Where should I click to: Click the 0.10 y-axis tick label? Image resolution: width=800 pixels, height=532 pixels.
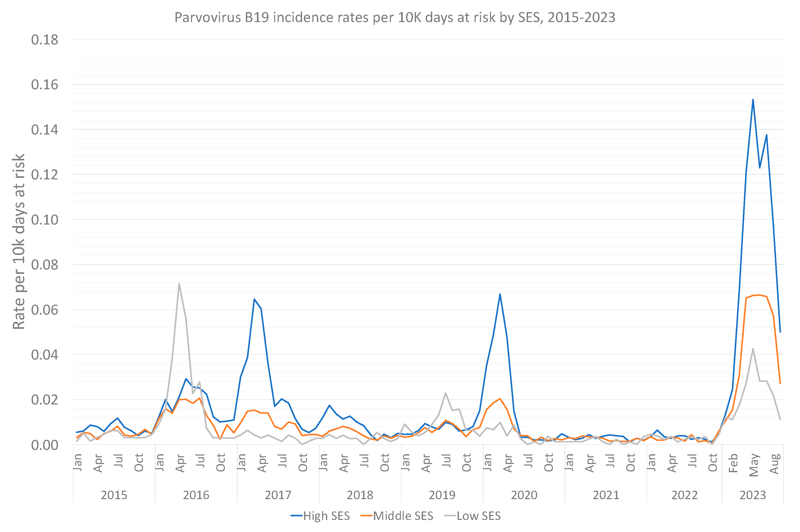[44, 220]
